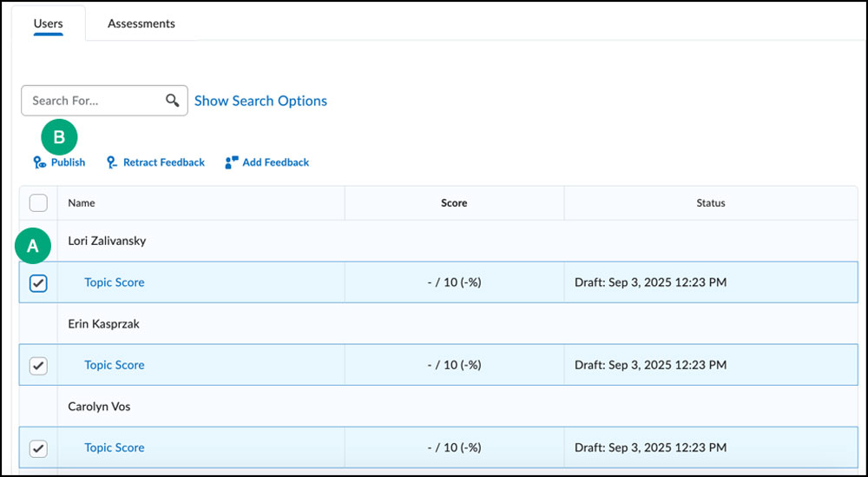Select the name Erin Kasprzak
The image size is (868, 477).
click(103, 324)
